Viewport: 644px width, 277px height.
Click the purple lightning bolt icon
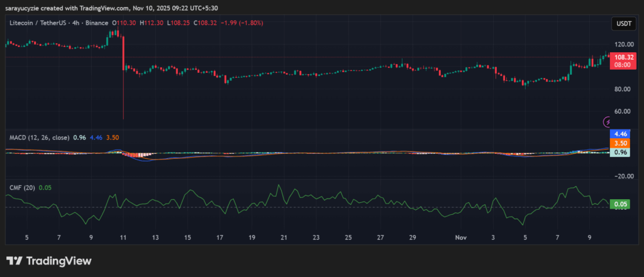click(x=608, y=122)
